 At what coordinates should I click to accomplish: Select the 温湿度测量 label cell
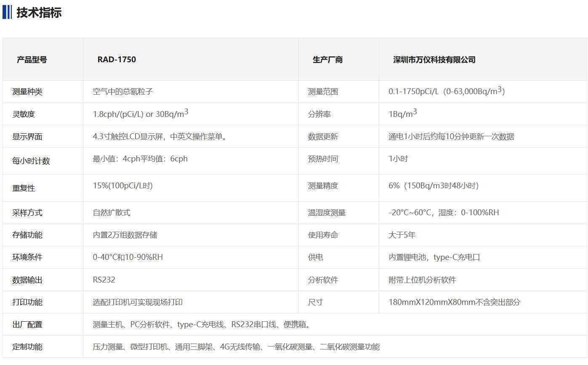339,213
